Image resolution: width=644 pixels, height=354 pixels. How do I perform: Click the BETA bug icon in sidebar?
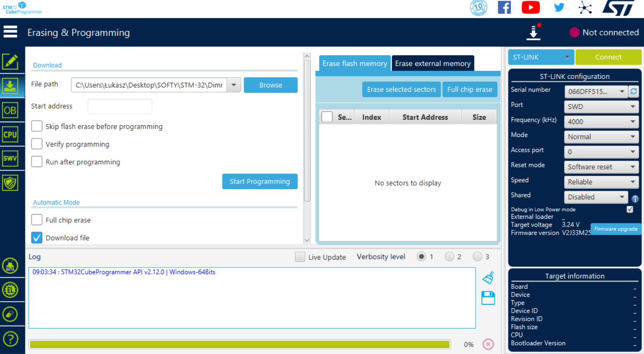(10, 266)
